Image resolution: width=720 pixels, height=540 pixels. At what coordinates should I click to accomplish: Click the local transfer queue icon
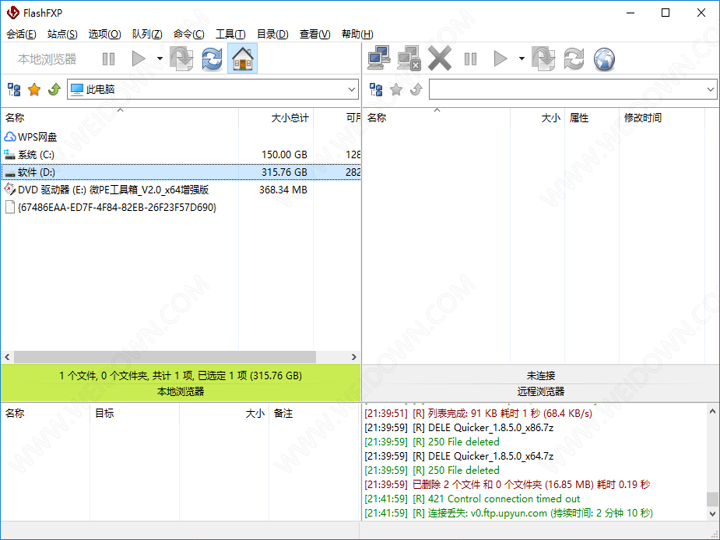tap(181, 59)
